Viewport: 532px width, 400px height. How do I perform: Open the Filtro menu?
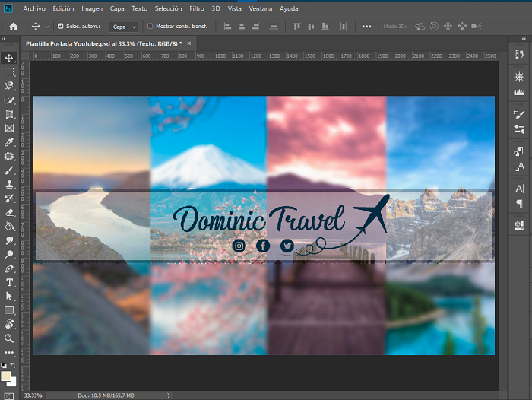pos(197,8)
